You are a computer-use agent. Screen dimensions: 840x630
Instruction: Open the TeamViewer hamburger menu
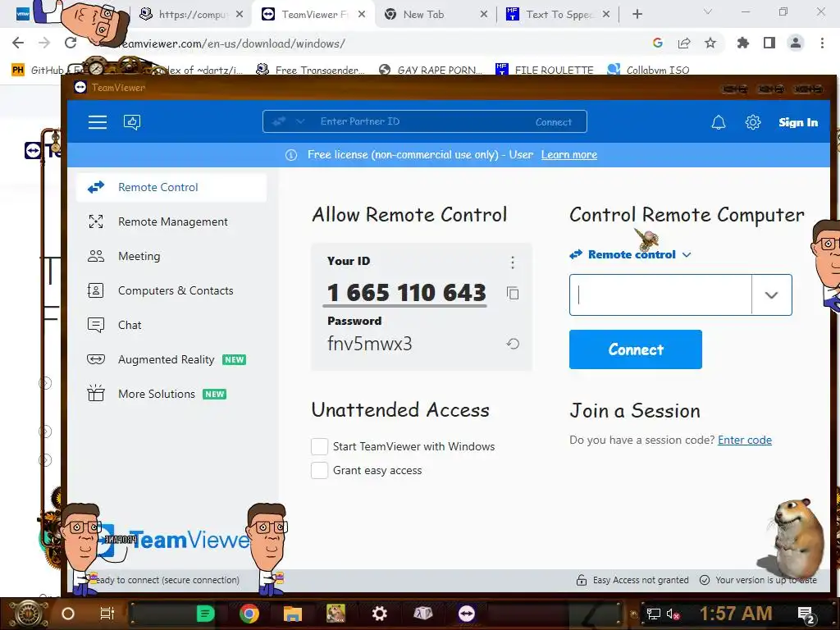point(98,122)
